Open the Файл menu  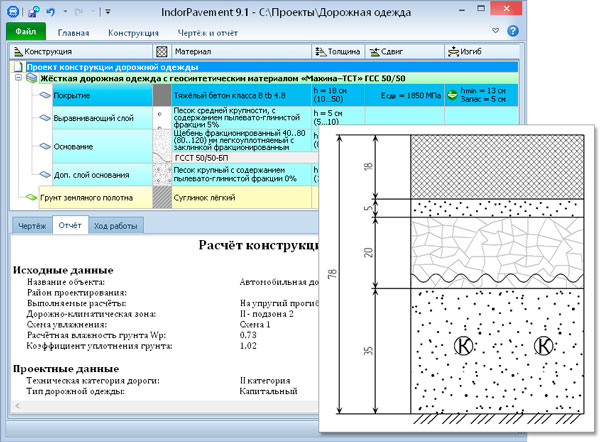point(24,33)
